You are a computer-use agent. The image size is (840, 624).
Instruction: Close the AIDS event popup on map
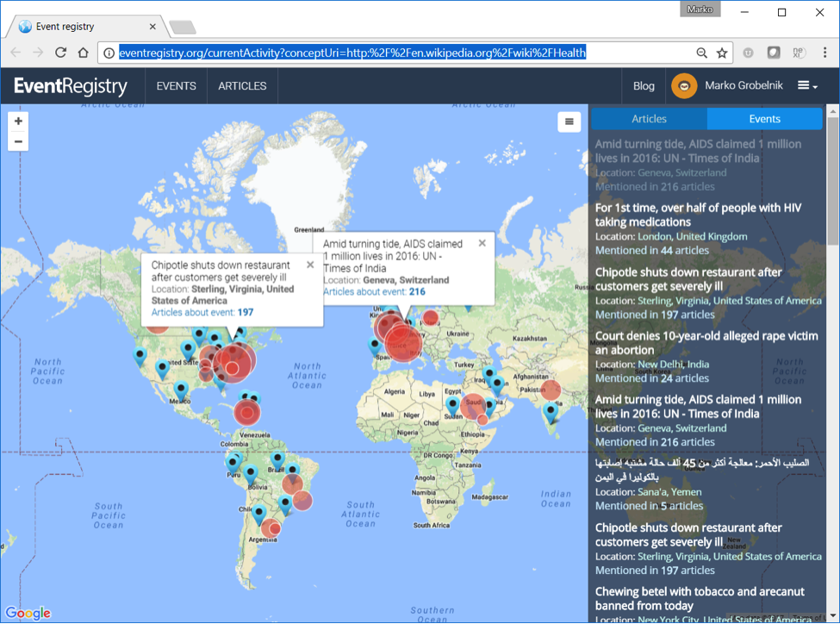482,243
